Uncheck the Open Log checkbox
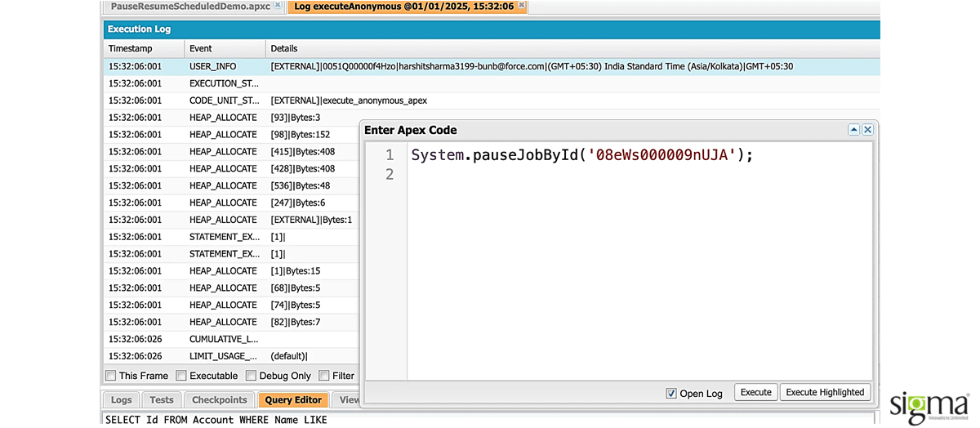The image size is (980, 428). point(671,393)
